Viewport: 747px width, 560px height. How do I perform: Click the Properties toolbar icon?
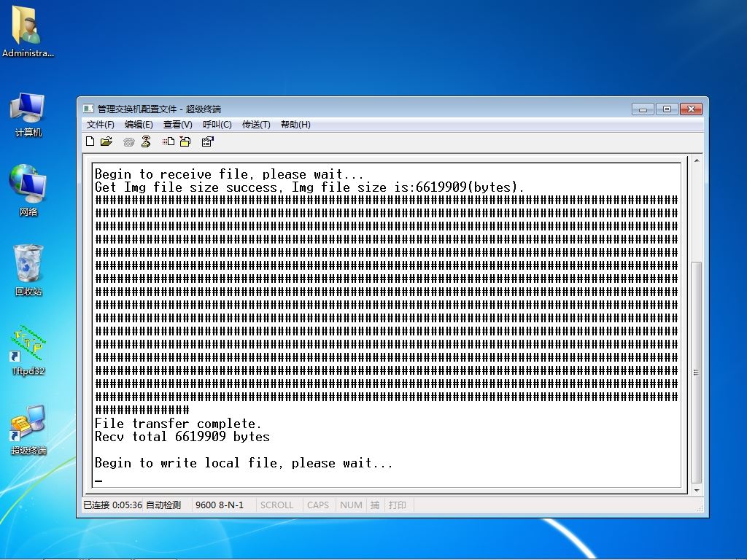207,141
